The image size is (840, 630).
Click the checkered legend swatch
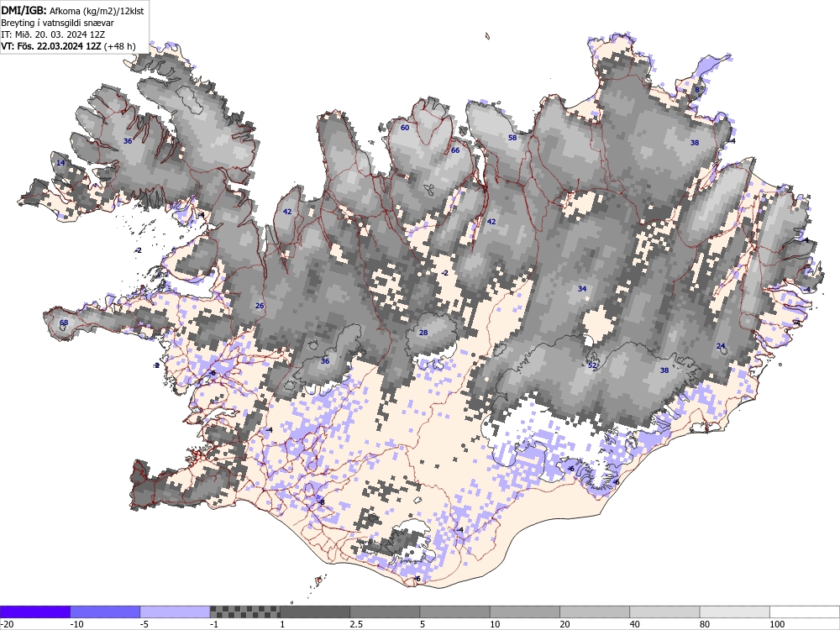click(244, 612)
